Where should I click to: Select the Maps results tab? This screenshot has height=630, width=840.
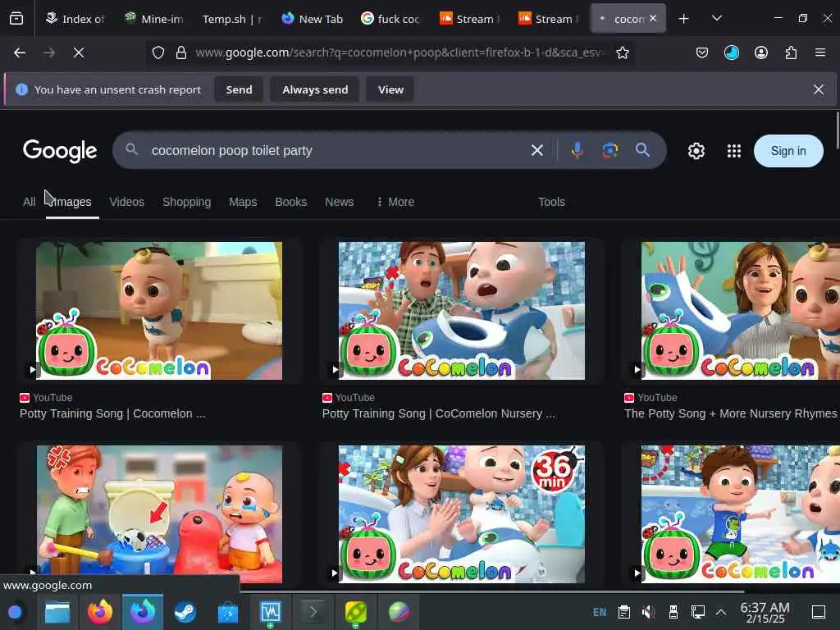[243, 202]
